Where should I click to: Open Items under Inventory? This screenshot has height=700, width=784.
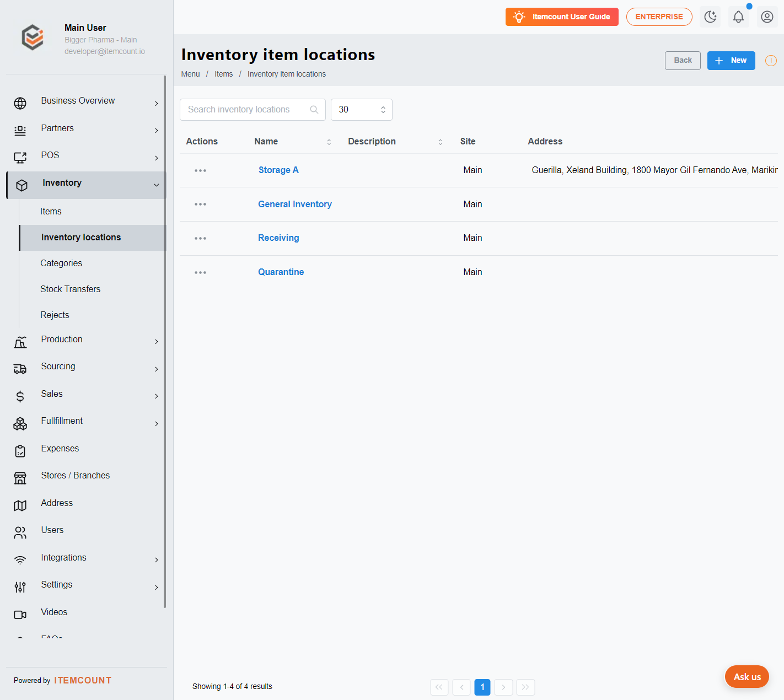click(51, 212)
